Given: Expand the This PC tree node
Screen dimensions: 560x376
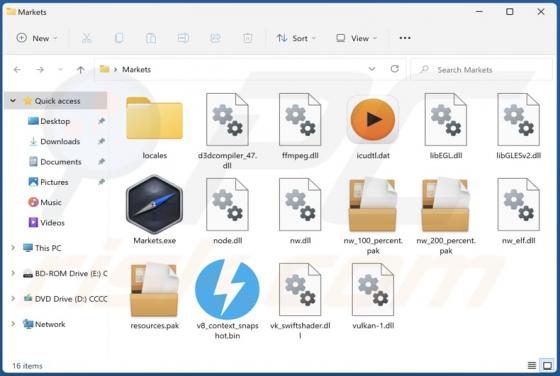Looking at the screenshot, I should coord(13,247).
